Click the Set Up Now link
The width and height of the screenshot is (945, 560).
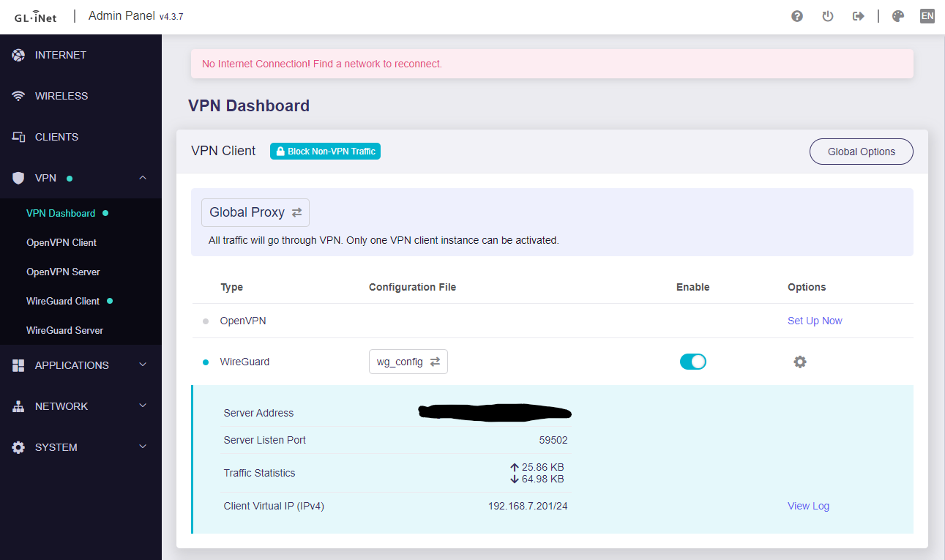(815, 321)
